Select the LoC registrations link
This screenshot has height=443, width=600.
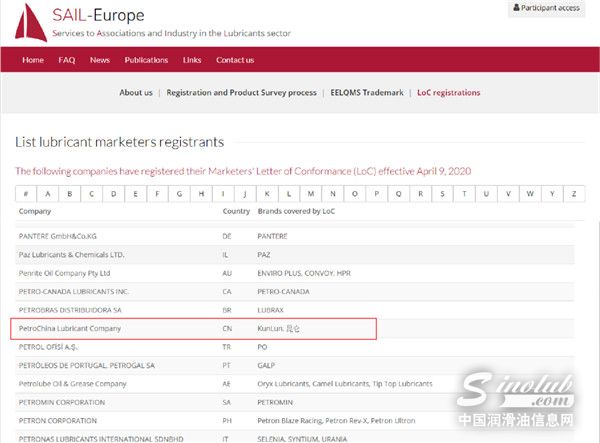449,93
